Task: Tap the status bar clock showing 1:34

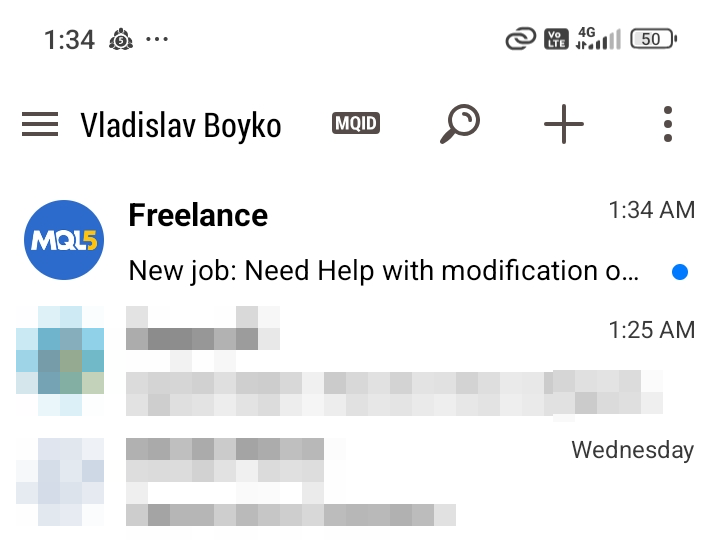Action: tap(69, 40)
